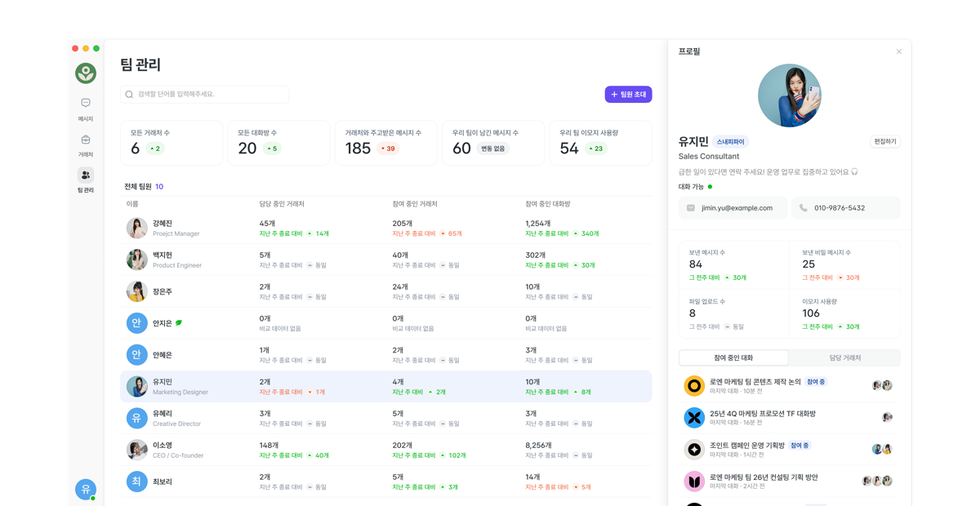Image resolution: width=980 pixels, height=506 pixels.
Task: Select the 장은주 name
Action: [163, 291]
